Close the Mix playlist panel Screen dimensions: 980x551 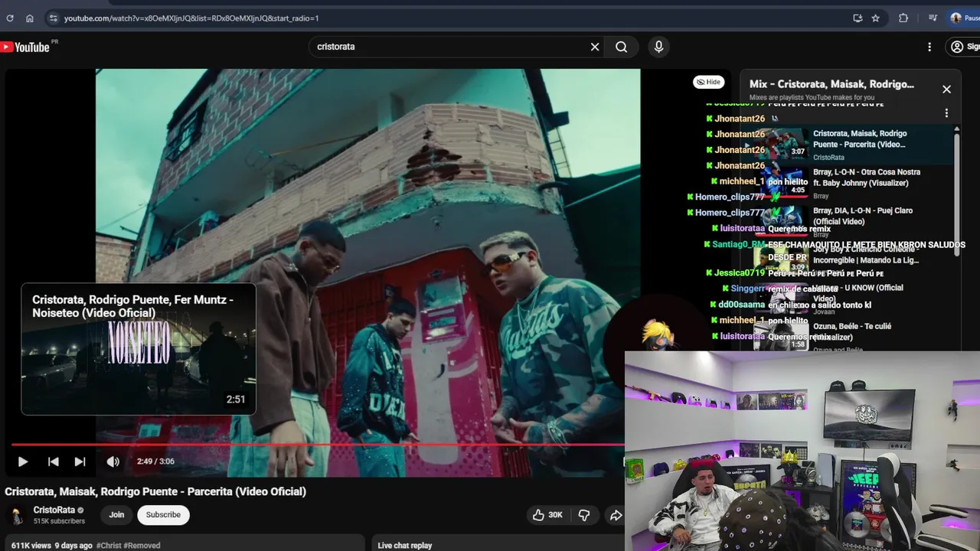pyautogui.click(x=946, y=90)
